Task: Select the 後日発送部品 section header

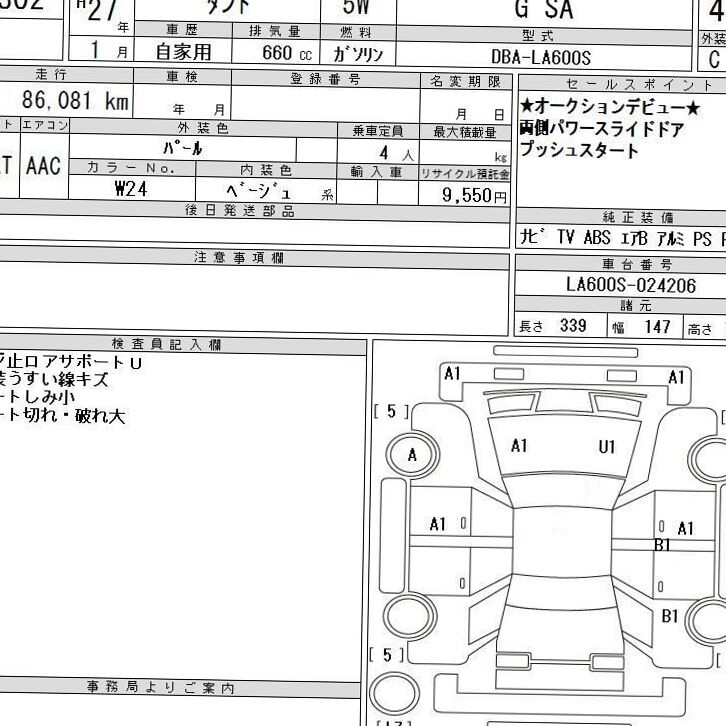Action: (x=240, y=211)
